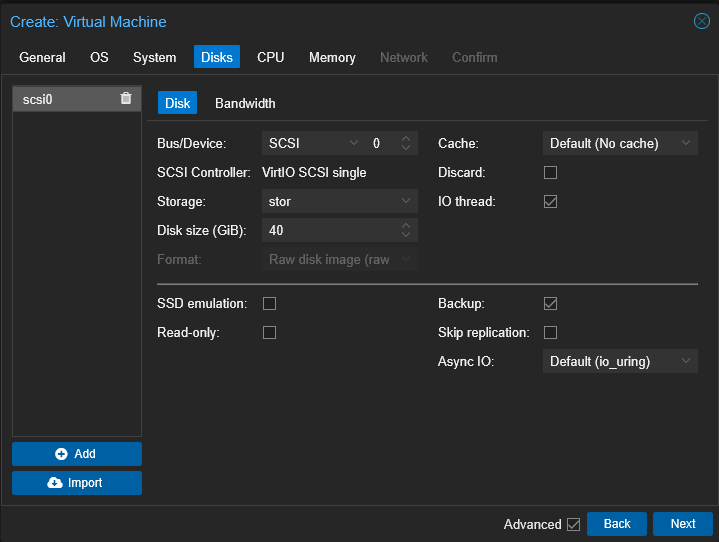Open the Bus/Device SCSI dropdown
This screenshot has width=719, height=542.
pyautogui.click(x=313, y=144)
